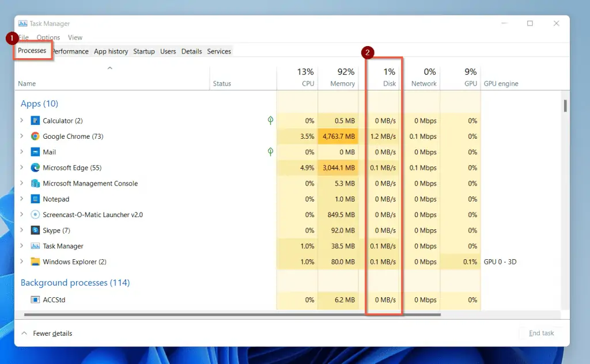590x364 pixels.
Task: Expand the Microsoft Management Console row
Action: coord(22,183)
